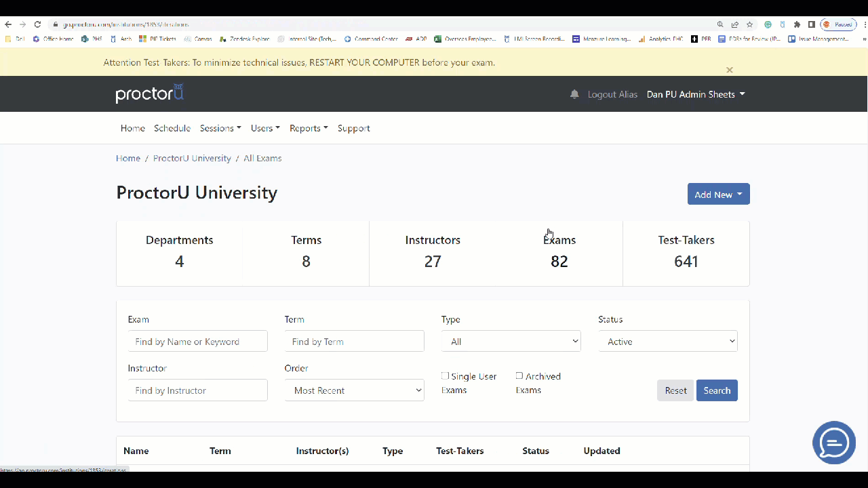Viewport: 868px width, 488px height.
Task: Toggle the browser side panel icon
Action: pyautogui.click(x=811, y=24)
